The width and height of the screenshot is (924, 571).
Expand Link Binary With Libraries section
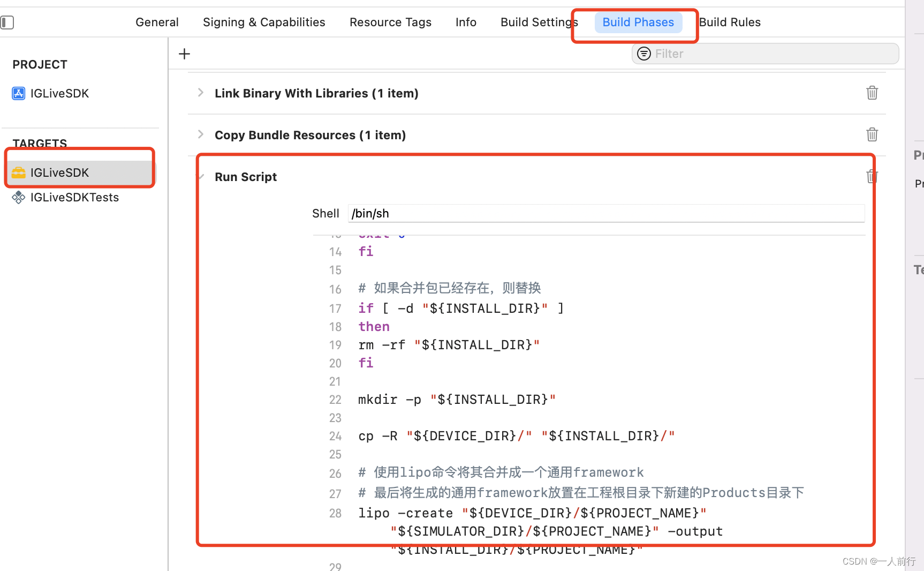[201, 93]
